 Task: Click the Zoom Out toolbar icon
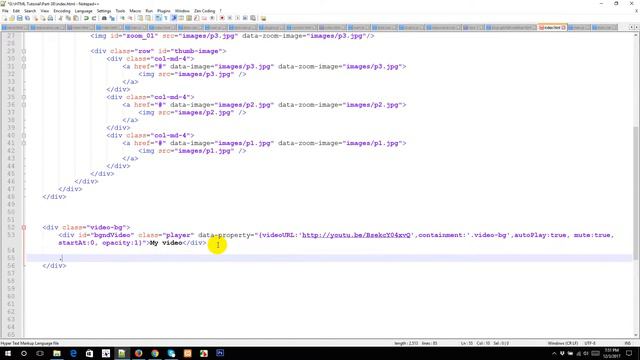click(131, 18)
